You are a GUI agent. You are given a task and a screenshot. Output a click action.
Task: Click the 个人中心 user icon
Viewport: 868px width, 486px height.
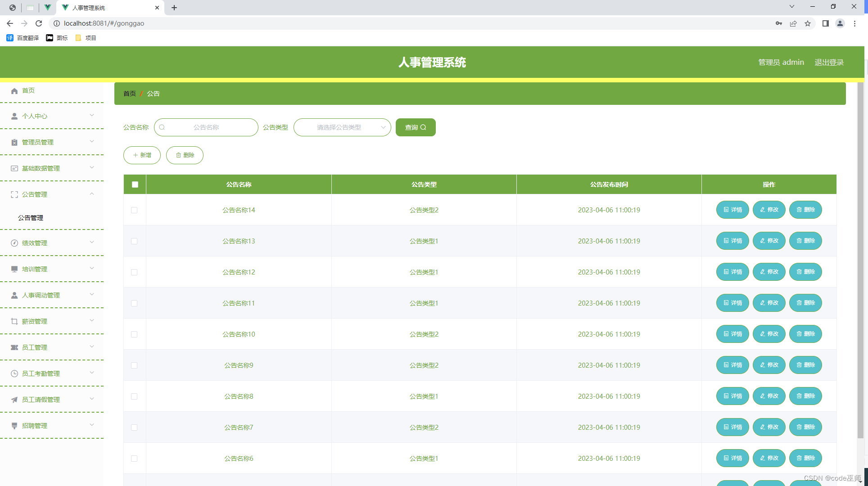point(14,116)
